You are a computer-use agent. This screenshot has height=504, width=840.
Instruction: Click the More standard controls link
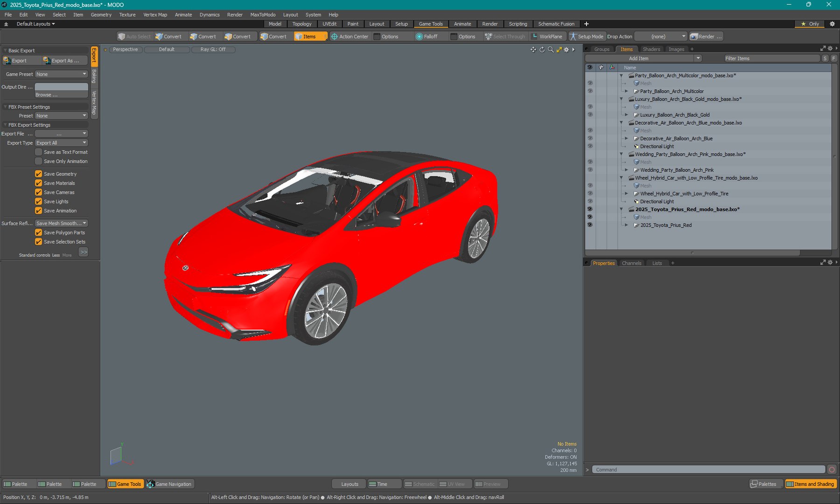tap(67, 255)
